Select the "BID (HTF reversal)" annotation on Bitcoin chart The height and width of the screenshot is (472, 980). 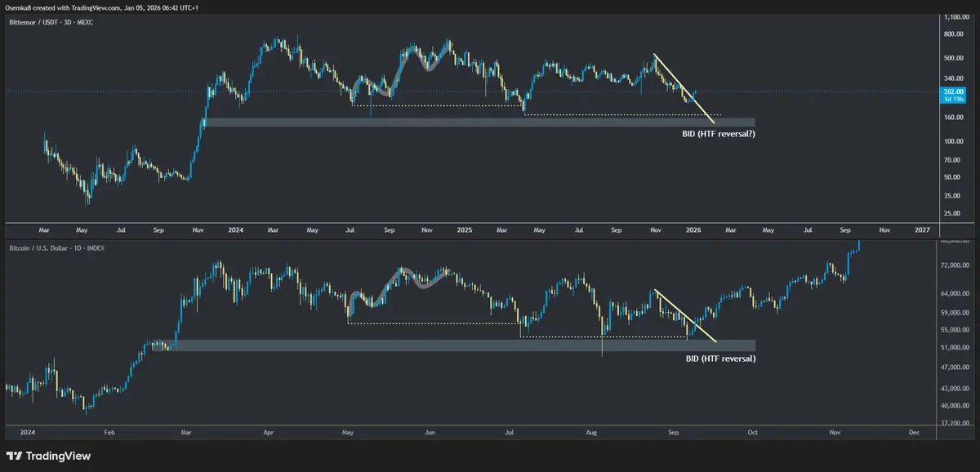(718, 358)
